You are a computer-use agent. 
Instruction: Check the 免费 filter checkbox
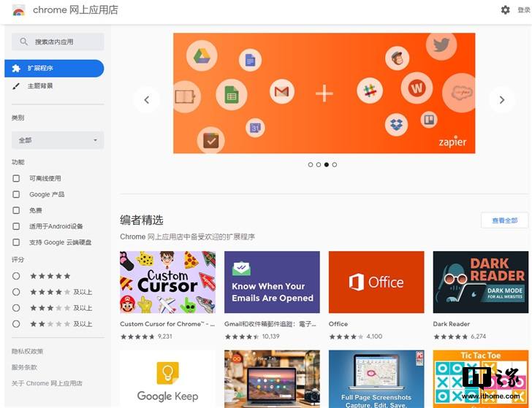point(16,210)
